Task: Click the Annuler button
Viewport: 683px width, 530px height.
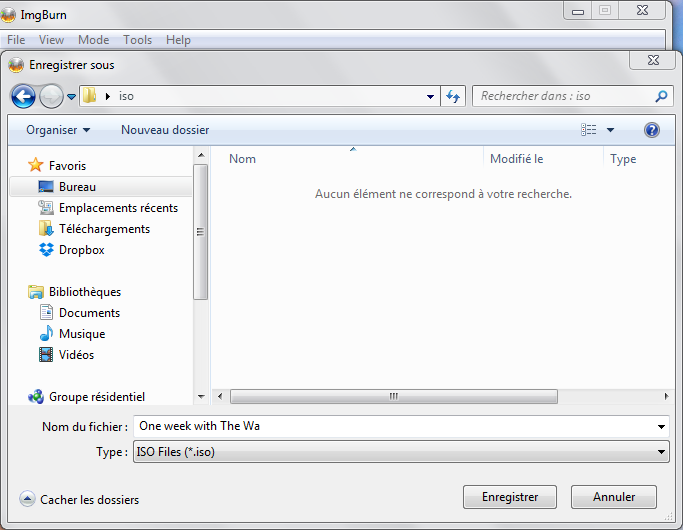Action: click(614, 497)
